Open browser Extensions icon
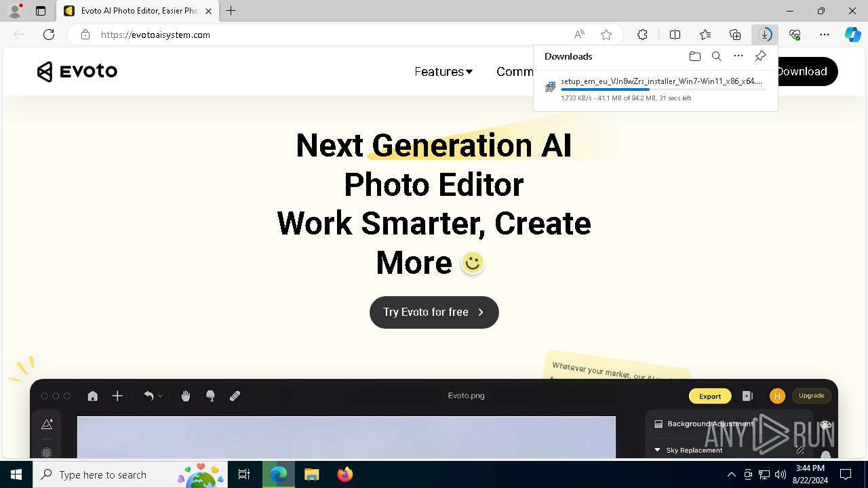Screen dimensions: 868x488 [x=642, y=35]
